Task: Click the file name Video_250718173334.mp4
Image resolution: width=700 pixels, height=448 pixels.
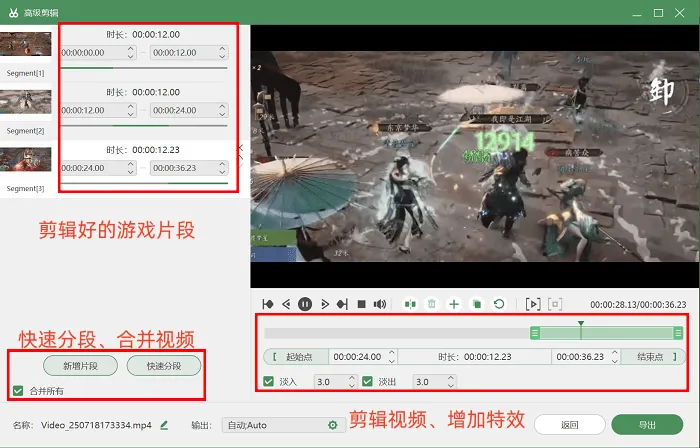Action: coord(96,425)
